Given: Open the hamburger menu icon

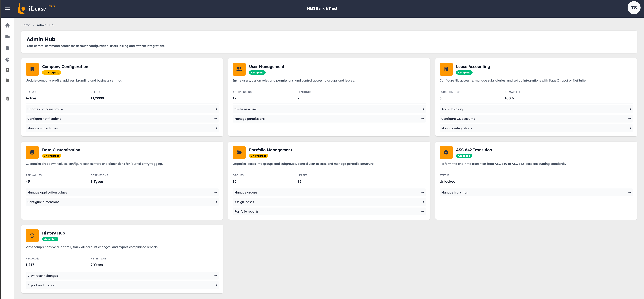Looking at the screenshot, I should click(7, 8).
